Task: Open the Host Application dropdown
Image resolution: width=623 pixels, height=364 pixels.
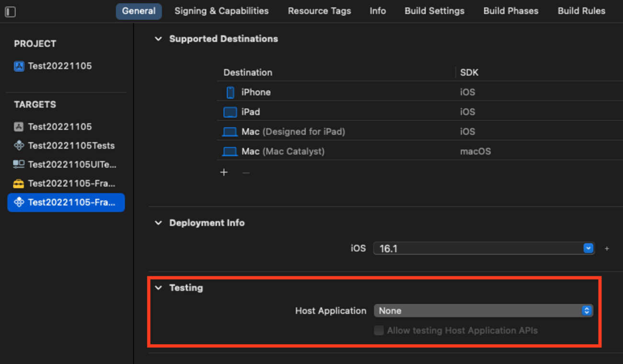Action: point(483,311)
